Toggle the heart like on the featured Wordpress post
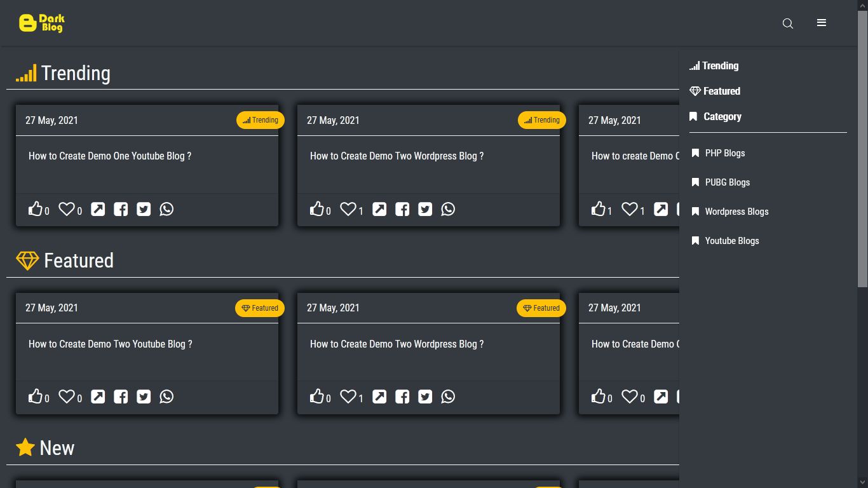 [348, 396]
